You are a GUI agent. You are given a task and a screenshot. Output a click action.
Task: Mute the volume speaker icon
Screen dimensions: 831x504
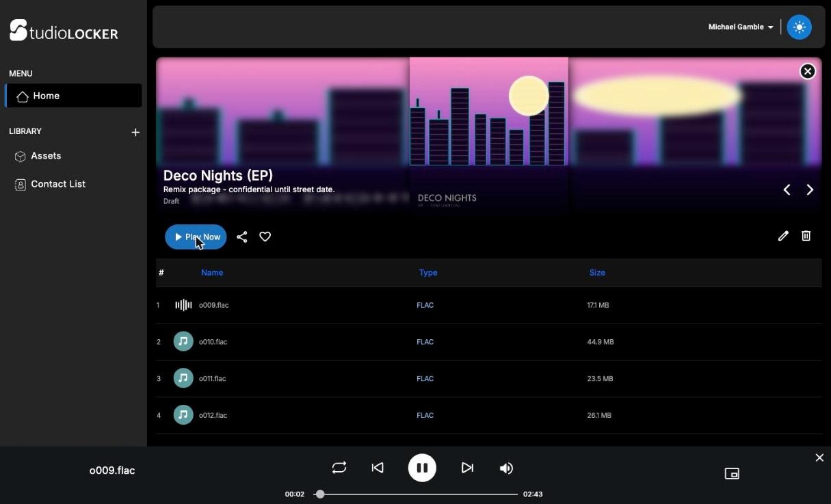pyautogui.click(x=506, y=468)
